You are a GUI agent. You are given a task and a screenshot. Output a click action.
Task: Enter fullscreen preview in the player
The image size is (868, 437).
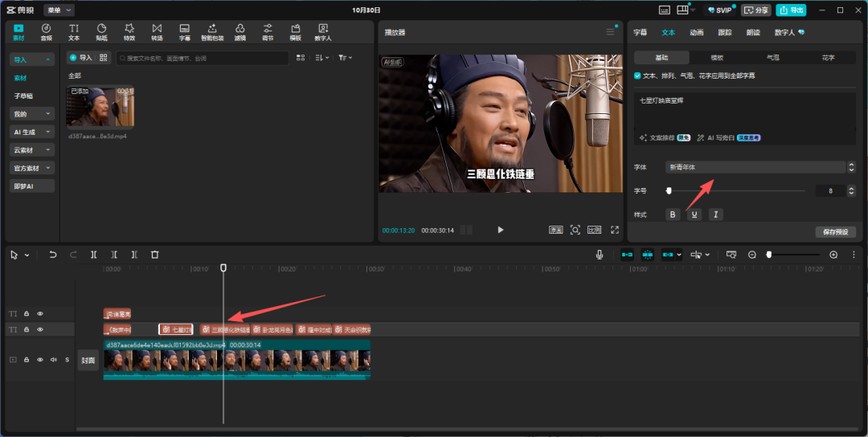point(615,230)
